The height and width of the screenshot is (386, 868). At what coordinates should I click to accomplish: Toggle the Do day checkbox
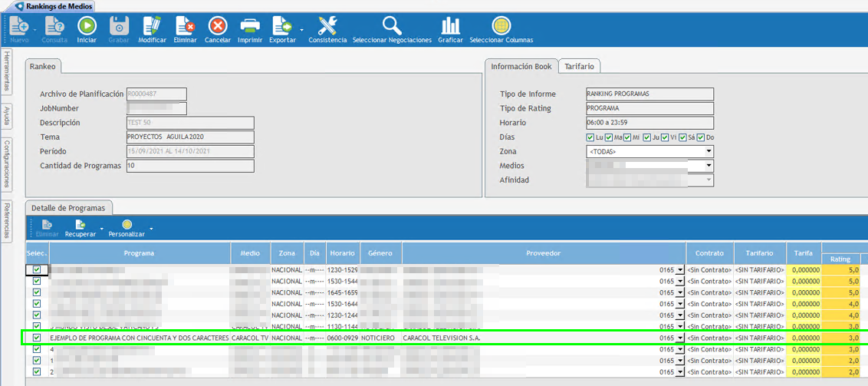coord(701,137)
